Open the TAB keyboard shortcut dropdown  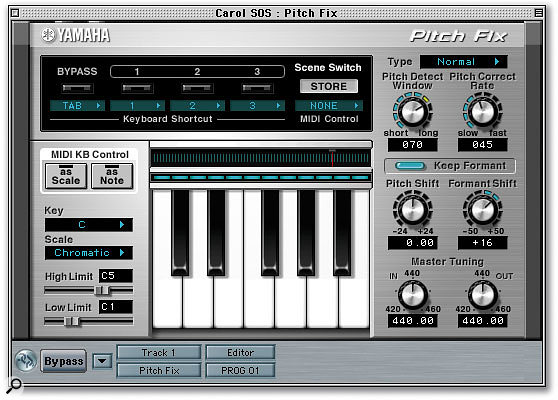(77, 106)
